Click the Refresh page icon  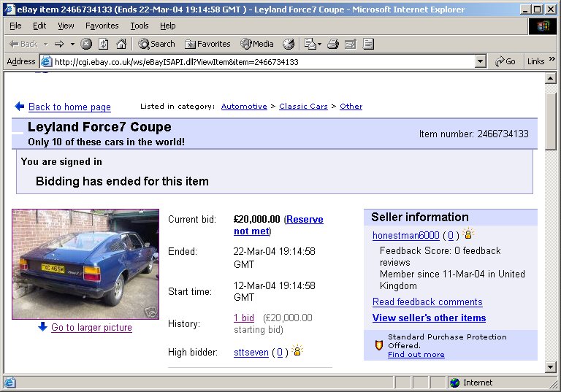point(104,44)
